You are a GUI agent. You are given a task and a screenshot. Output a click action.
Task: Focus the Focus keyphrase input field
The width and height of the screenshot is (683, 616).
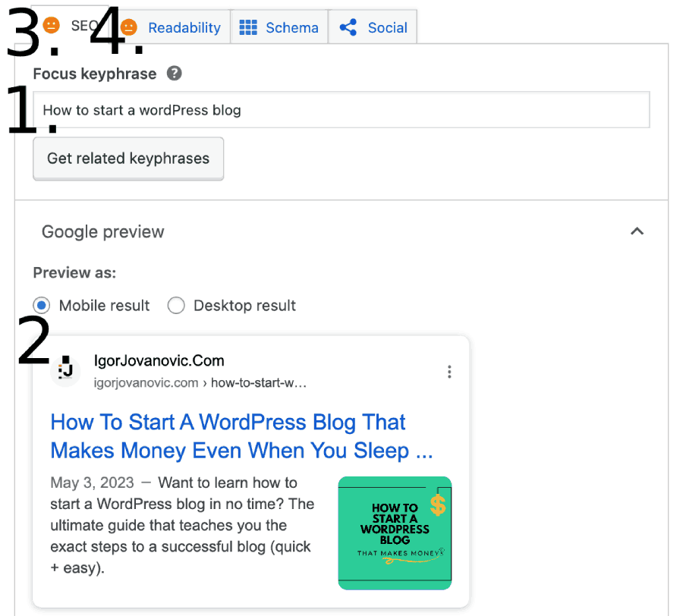pyautogui.click(x=341, y=110)
